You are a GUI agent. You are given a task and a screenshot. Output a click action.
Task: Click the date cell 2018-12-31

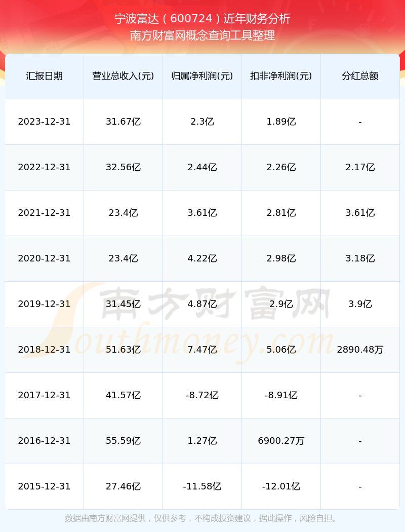point(45,350)
